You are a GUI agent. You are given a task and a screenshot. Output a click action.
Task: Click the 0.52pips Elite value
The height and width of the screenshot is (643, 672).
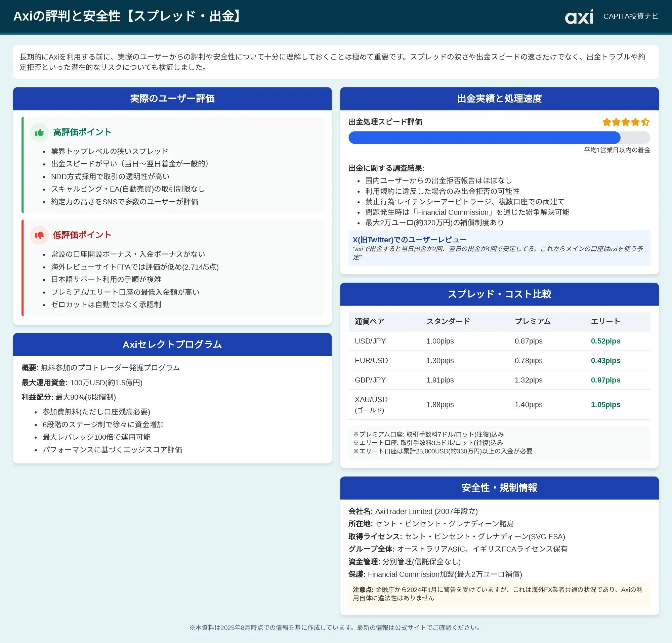(605, 341)
